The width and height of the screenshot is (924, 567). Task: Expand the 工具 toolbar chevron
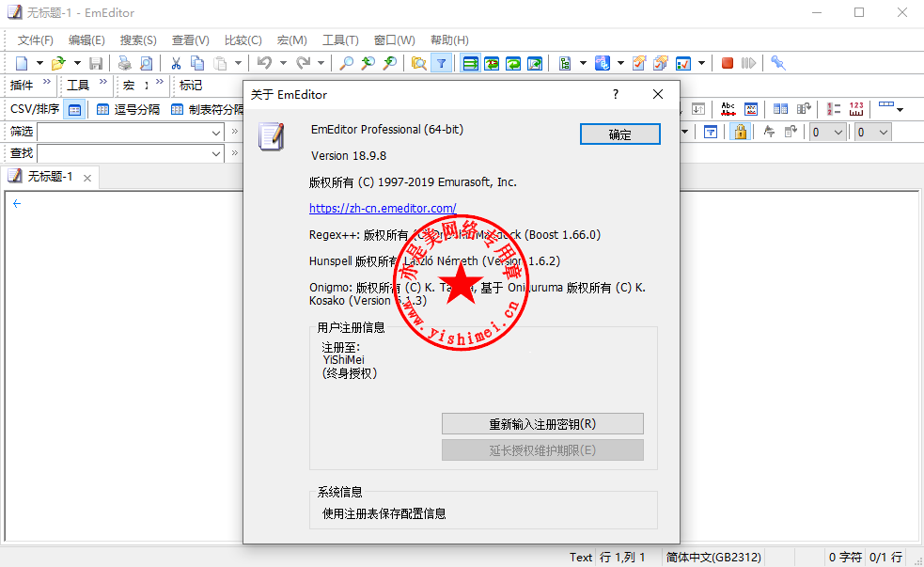pos(103,82)
